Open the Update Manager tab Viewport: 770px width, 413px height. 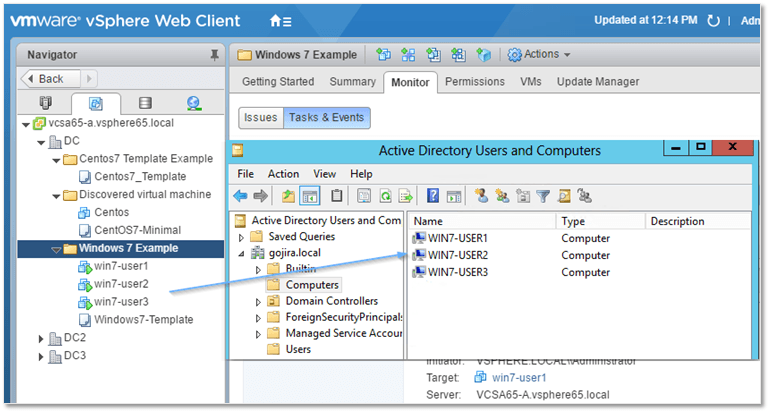[x=598, y=82]
